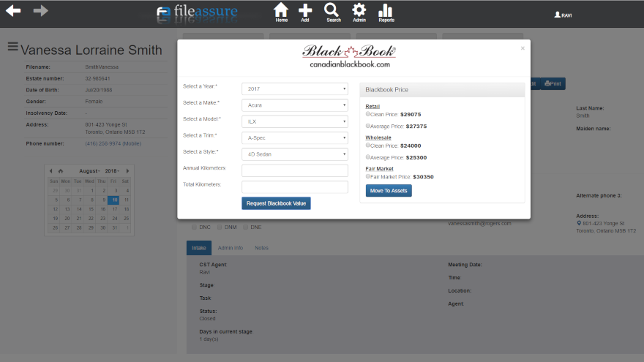Open the Search magnifier icon
This screenshot has height=362, width=644.
click(x=333, y=12)
